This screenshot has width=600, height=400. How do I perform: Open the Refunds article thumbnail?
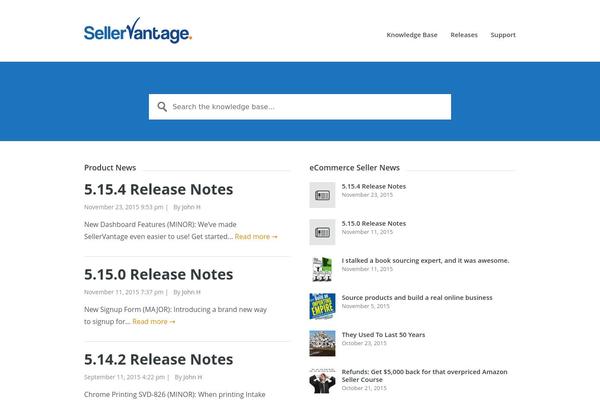pyautogui.click(x=322, y=381)
